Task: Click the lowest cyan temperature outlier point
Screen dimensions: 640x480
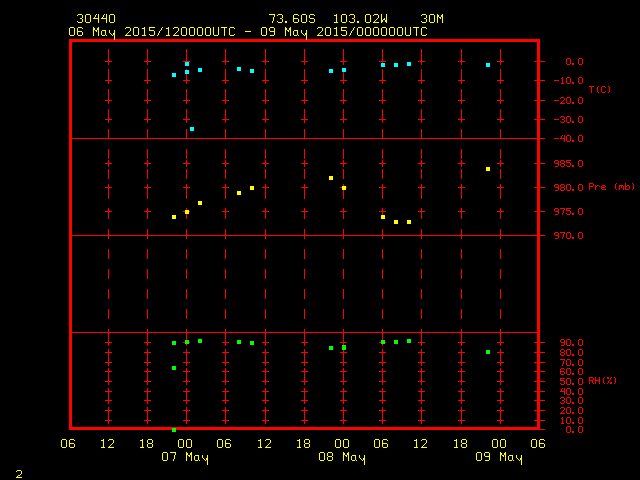Action: (x=192, y=129)
